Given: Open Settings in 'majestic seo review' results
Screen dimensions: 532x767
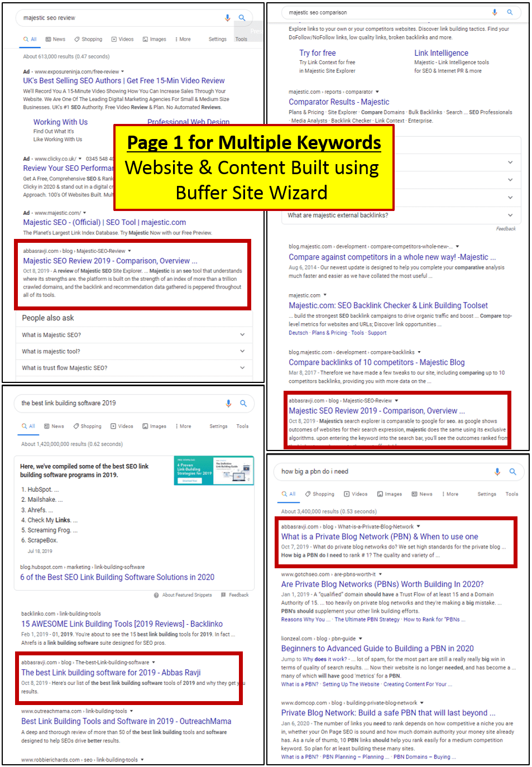Looking at the screenshot, I should click(218, 39).
